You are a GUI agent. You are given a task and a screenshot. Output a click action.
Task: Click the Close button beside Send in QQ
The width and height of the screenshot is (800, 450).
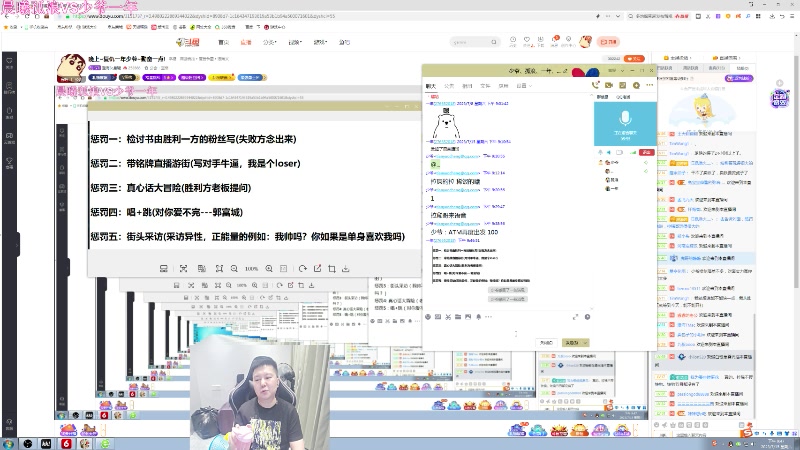[x=546, y=342]
